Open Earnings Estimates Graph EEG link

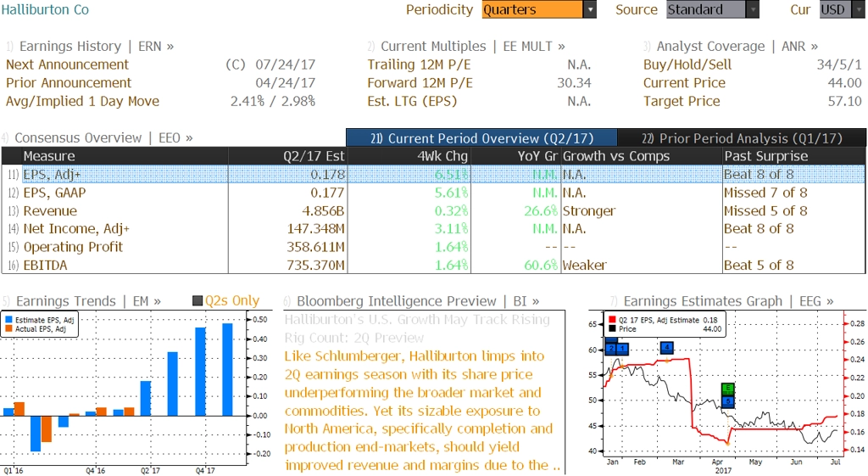(722, 301)
